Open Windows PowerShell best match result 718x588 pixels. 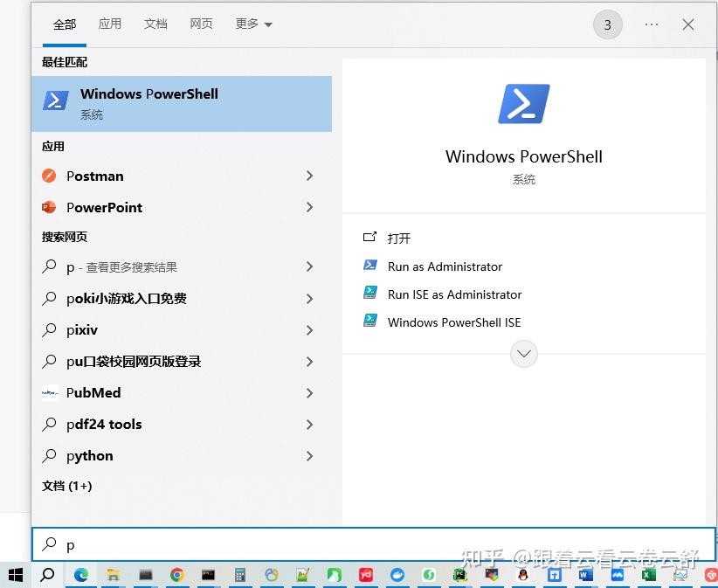tap(182, 104)
